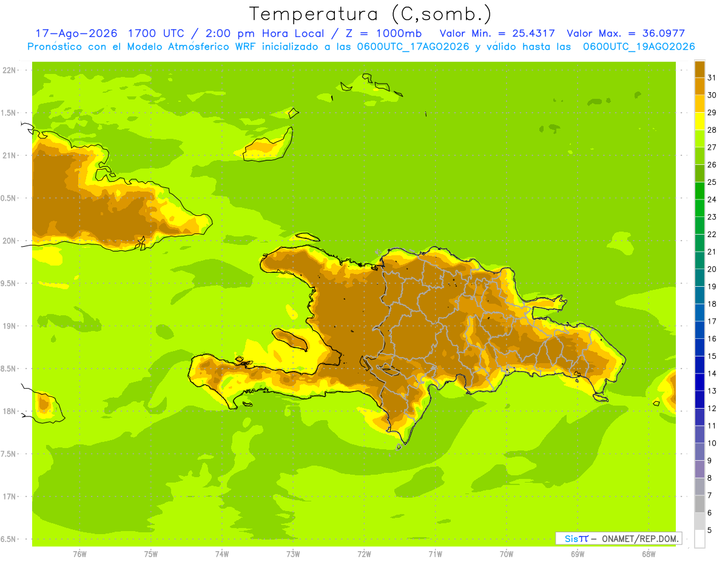Click the green colorbar swatch between 22 and 23

click(699, 226)
